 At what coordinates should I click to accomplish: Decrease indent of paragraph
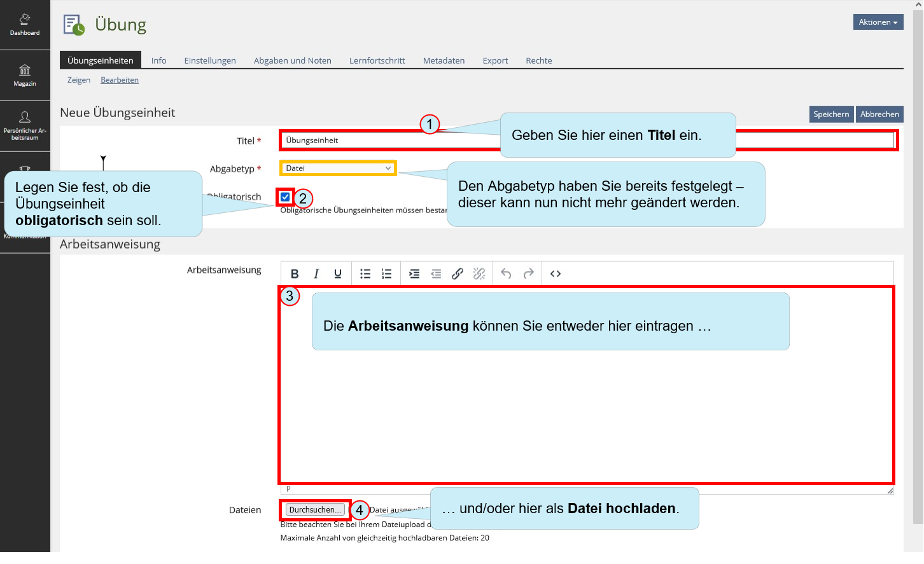[436, 274]
